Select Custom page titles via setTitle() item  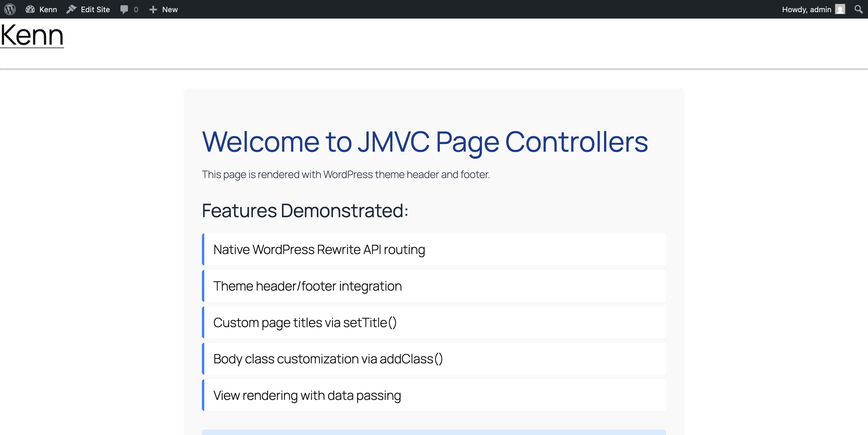click(434, 322)
